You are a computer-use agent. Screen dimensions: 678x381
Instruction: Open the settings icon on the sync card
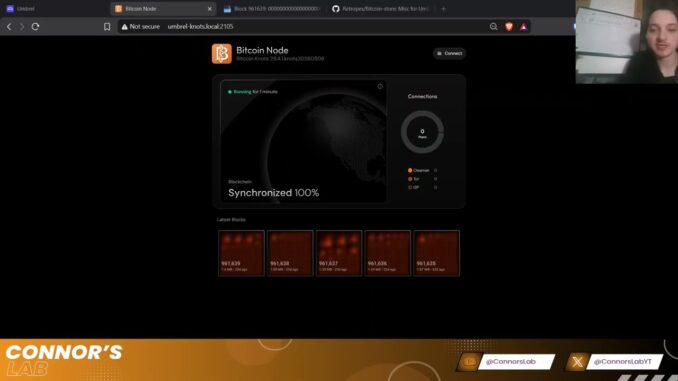[x=380, y=86]
